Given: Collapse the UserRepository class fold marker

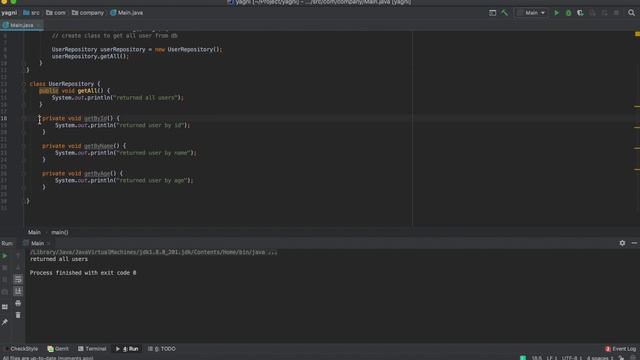Looking at the screenshot, I should coord(24,84).
